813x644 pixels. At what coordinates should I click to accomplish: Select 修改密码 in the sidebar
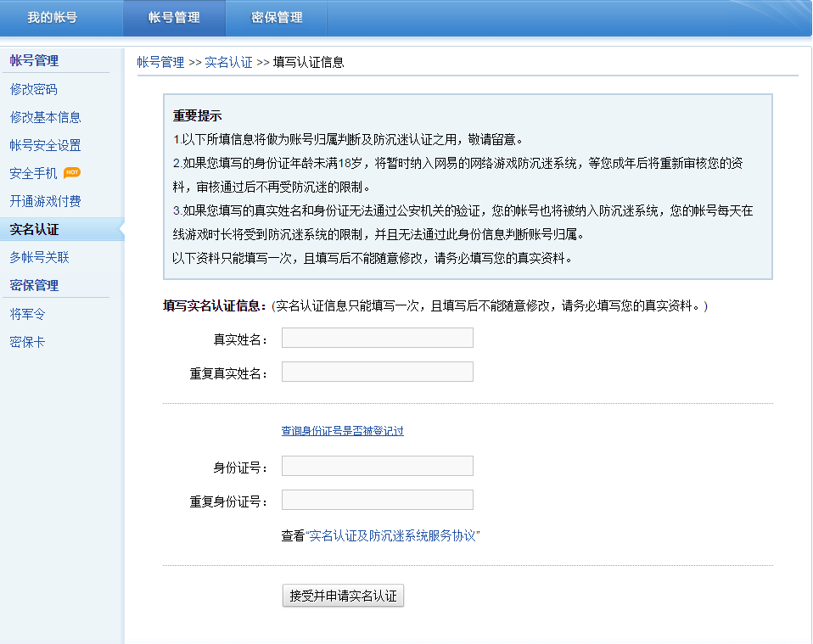pos(34,89)
